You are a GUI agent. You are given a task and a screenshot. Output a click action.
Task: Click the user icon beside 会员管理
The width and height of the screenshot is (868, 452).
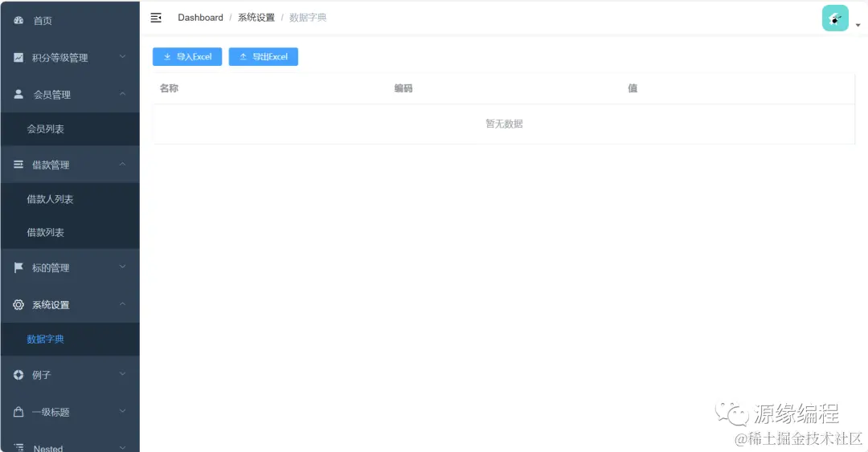tap(18, 94)
